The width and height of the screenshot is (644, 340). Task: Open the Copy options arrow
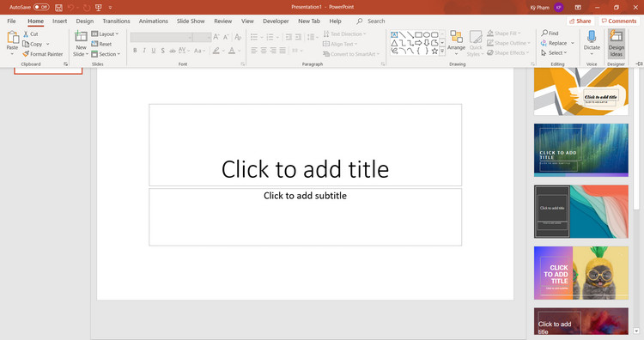pyautogui.click(x=48, y=44)
